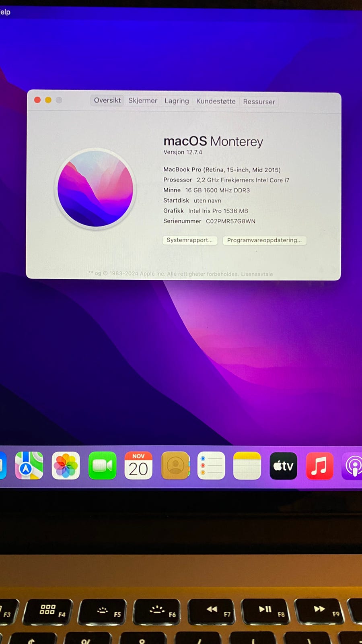Open the Help menu in the menu bar

coord(5,12)
